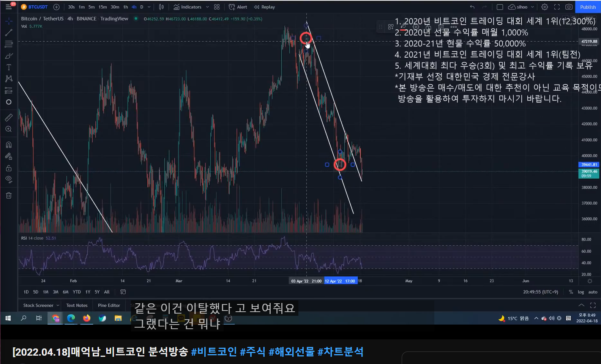Image resolution: width=601 pixels, height=364 pixels.
Task: Select the trend line drawing tool
Action: pyautogui.click(x=8, y=33)
